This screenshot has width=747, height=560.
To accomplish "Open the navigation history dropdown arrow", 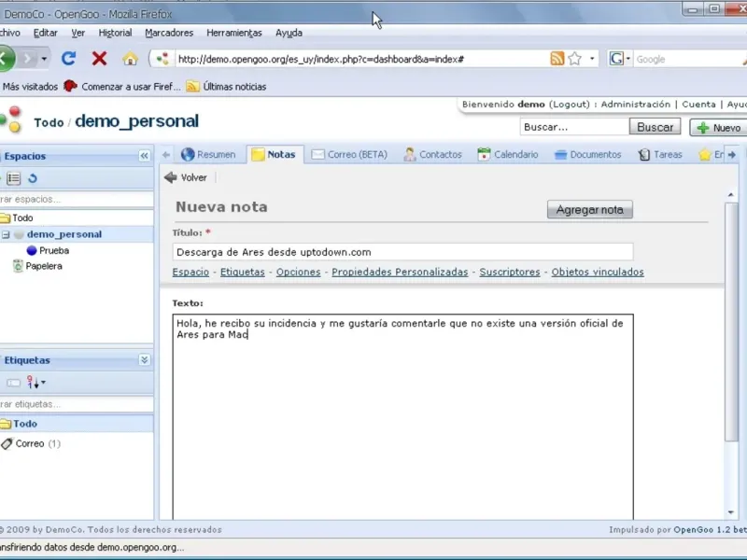I will [x=44, y=59].
